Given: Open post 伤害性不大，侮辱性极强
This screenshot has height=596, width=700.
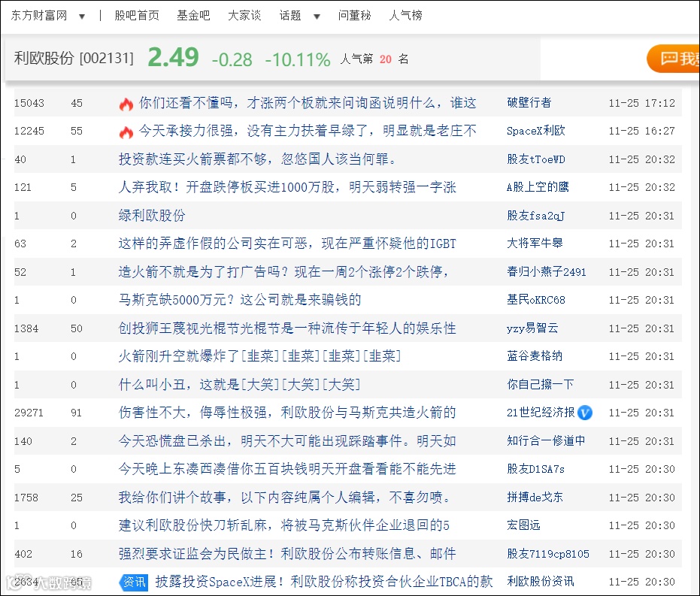Looking at the screenshot, I should [x=287, y=412].
